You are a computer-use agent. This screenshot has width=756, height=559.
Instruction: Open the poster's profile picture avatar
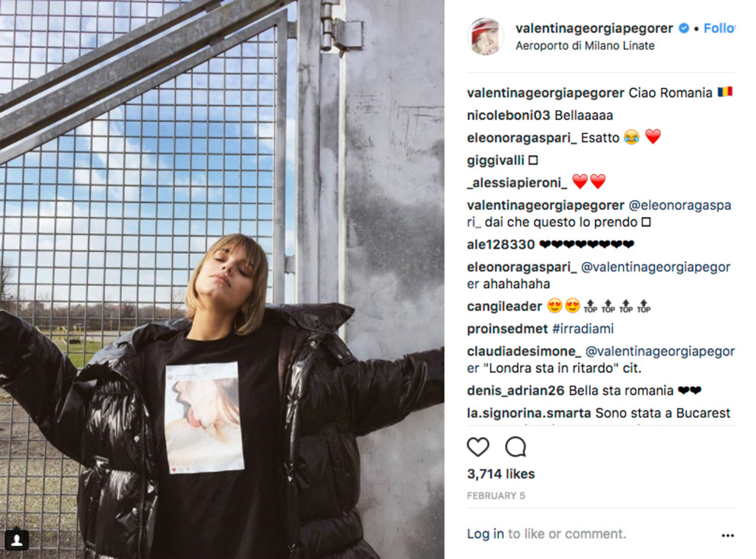tap(485, 37)
